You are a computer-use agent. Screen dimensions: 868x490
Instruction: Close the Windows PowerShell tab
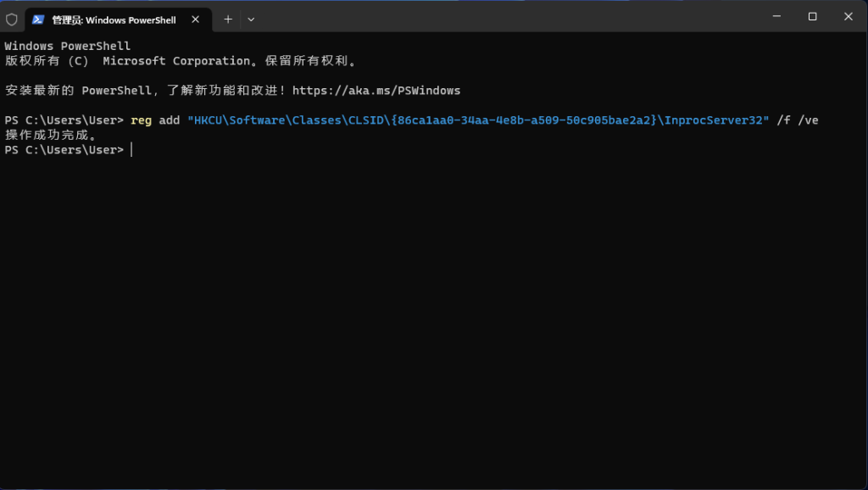click(x=196, y=19)
